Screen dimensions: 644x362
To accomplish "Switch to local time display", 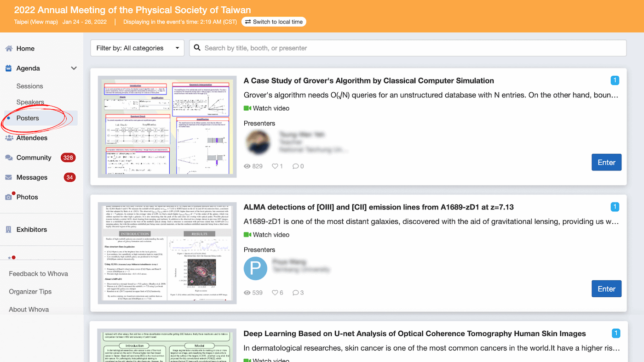I will pos(274,21).
